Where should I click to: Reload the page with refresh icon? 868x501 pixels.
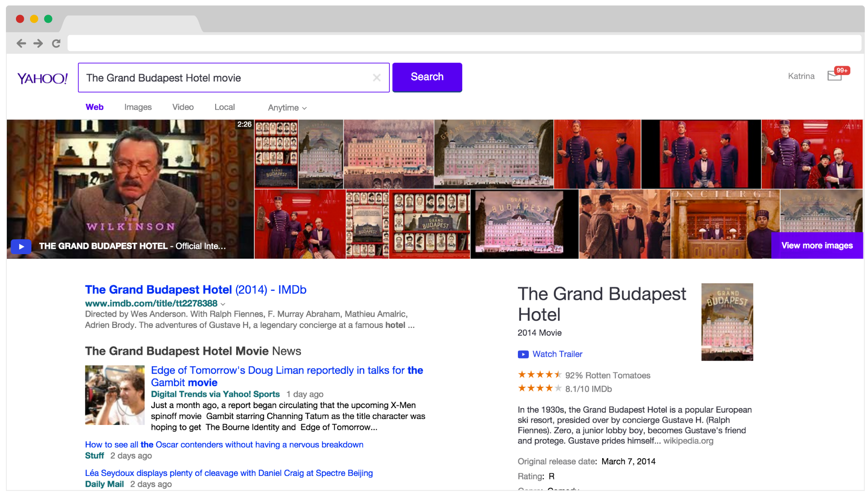click(56, 43)
